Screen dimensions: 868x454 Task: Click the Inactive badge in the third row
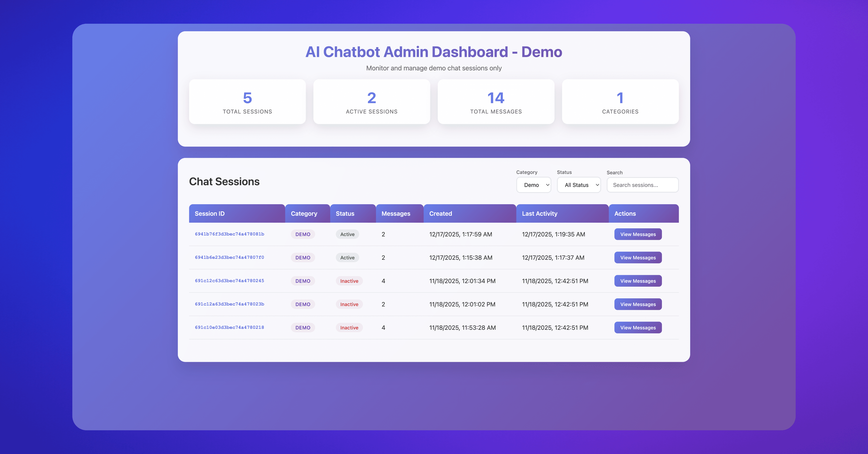point(349,281)
